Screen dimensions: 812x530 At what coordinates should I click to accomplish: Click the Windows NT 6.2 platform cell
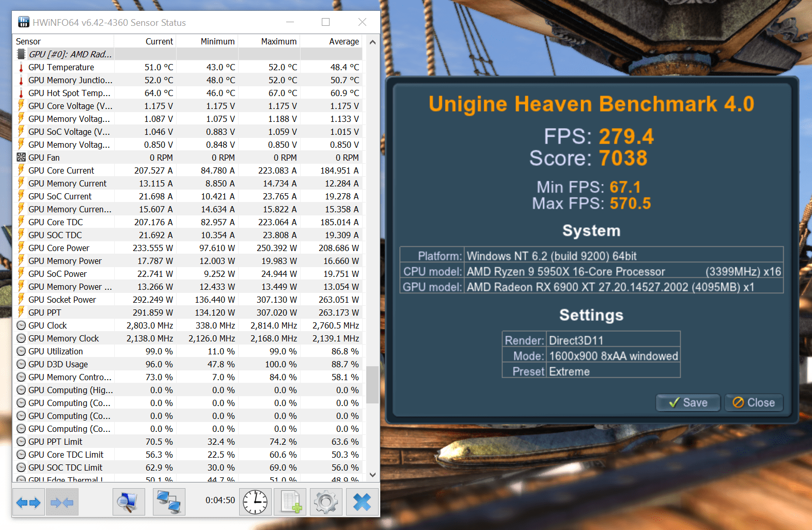(623, 256)
